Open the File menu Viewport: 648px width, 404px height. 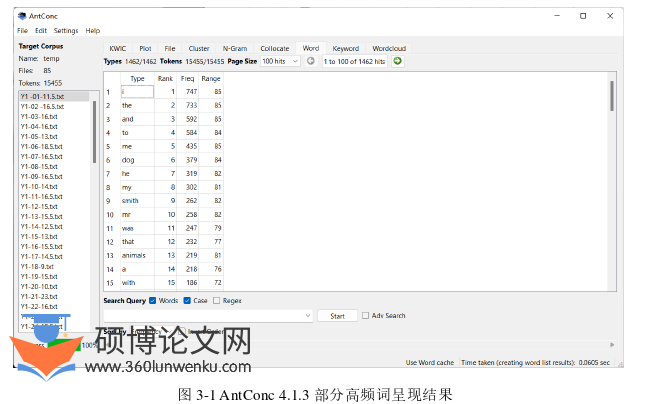pyautogui.click(x=22, y=31)
